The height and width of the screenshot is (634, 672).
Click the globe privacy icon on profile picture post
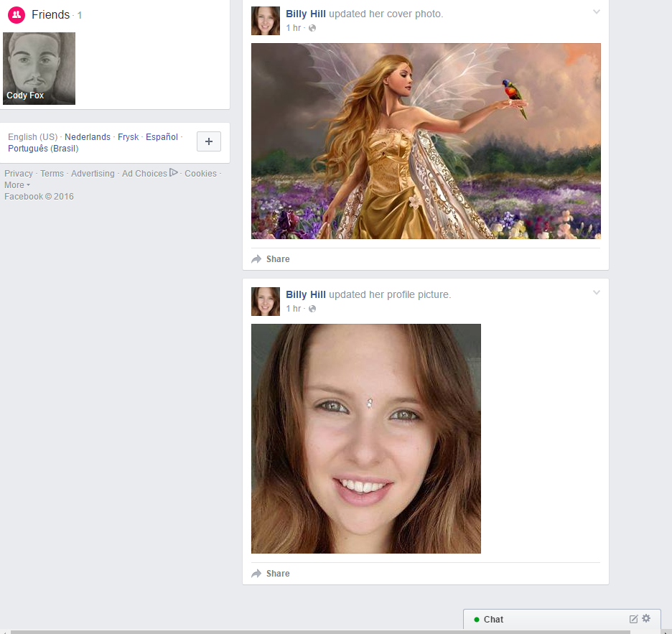(x=312, y=309)
